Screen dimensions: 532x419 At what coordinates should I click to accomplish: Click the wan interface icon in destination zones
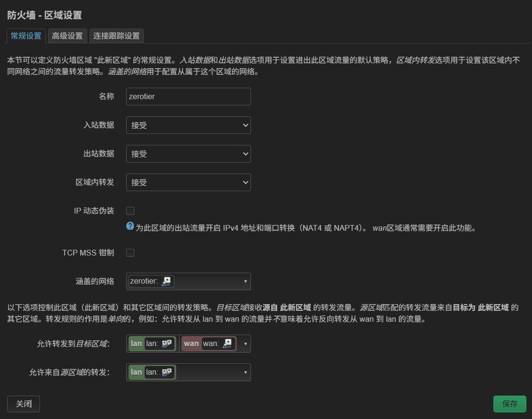pyautogui.click(x=227, y=344)
